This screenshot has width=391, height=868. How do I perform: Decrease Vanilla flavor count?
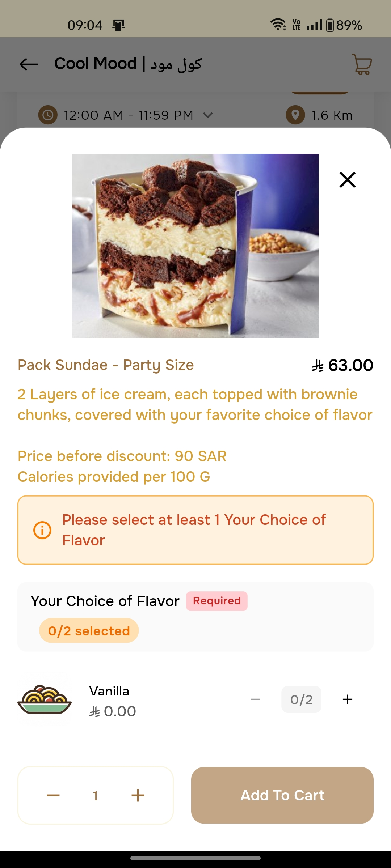[x=255, y=699]
